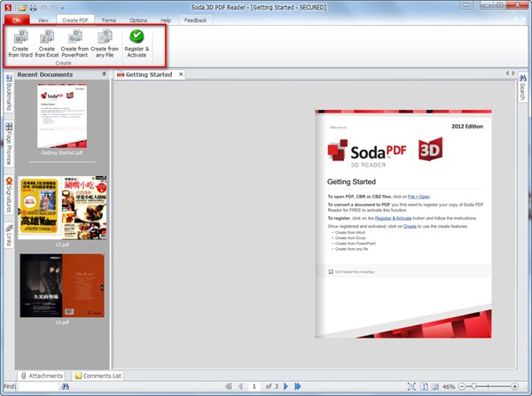532x396 pixels.
Task: Click the green Register & Activate icon
Action: (136, 43)
